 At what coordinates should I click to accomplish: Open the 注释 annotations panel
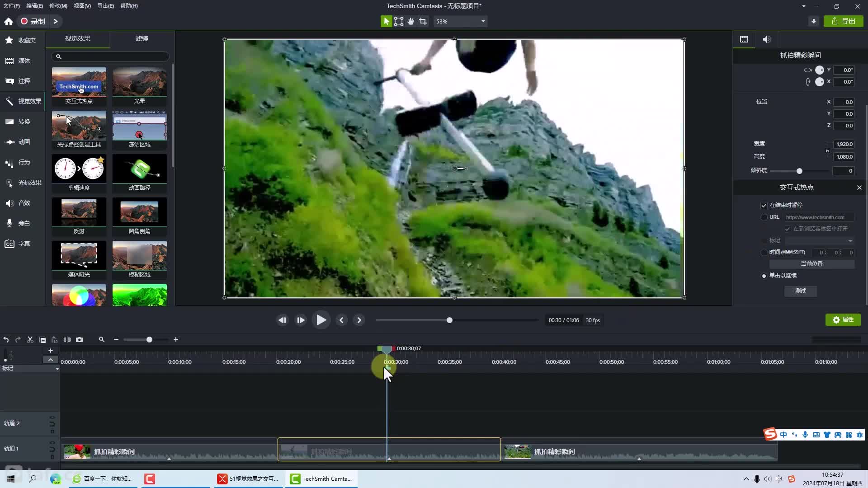click(22, 81)
